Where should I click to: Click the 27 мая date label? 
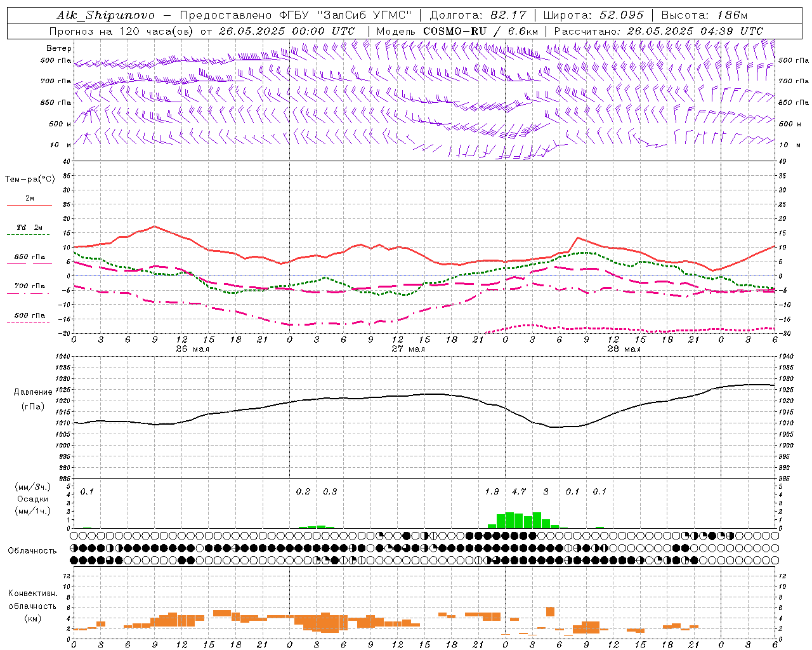click(x=408, y=349)
